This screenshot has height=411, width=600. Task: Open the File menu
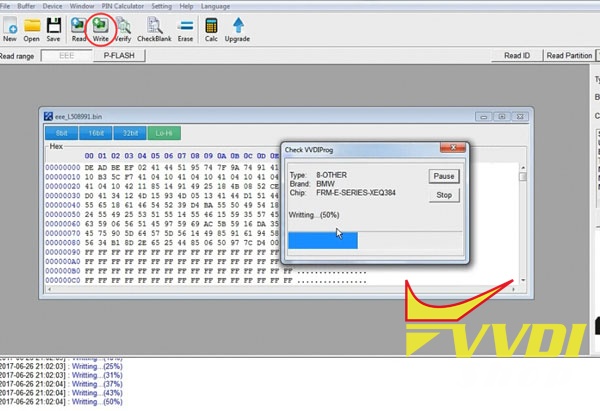5,6
